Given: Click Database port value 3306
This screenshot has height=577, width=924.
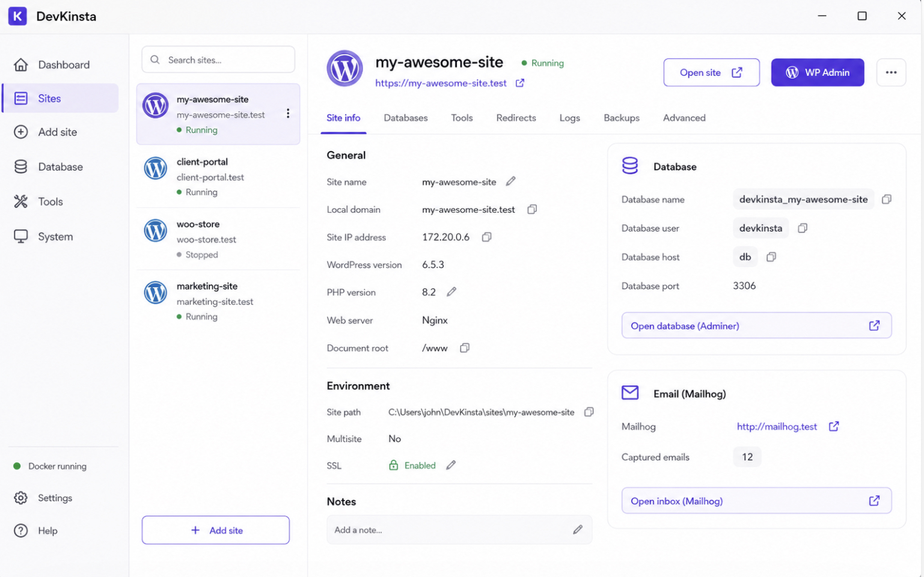Looking at the screenshot, I should (744, 285).
